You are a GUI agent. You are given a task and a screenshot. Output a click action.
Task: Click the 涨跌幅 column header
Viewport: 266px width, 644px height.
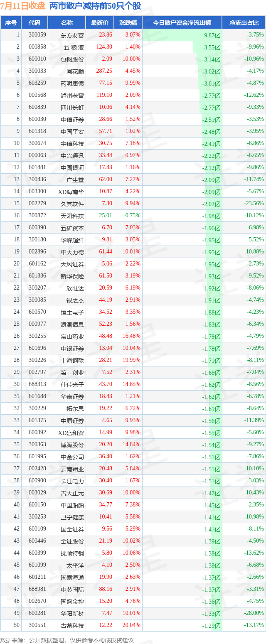[128, 23]
